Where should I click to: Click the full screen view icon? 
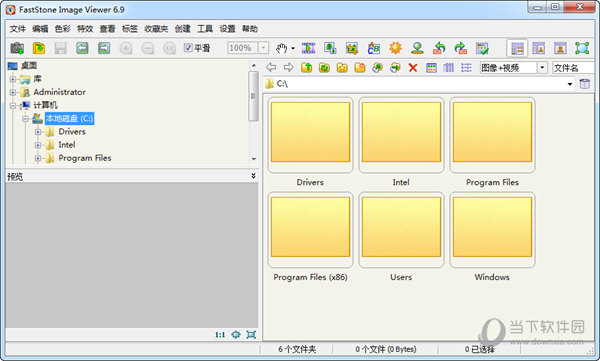tap(582, 48)
